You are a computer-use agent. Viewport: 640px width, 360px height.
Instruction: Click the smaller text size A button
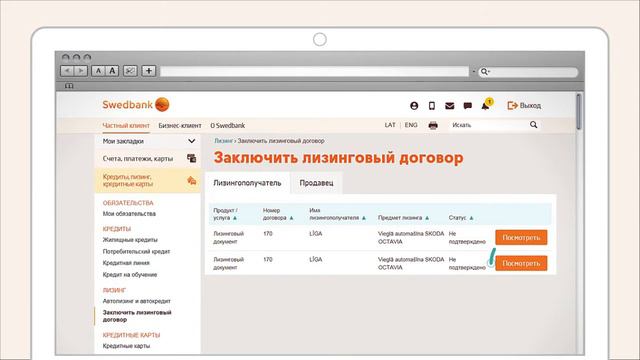coord(98,71)
